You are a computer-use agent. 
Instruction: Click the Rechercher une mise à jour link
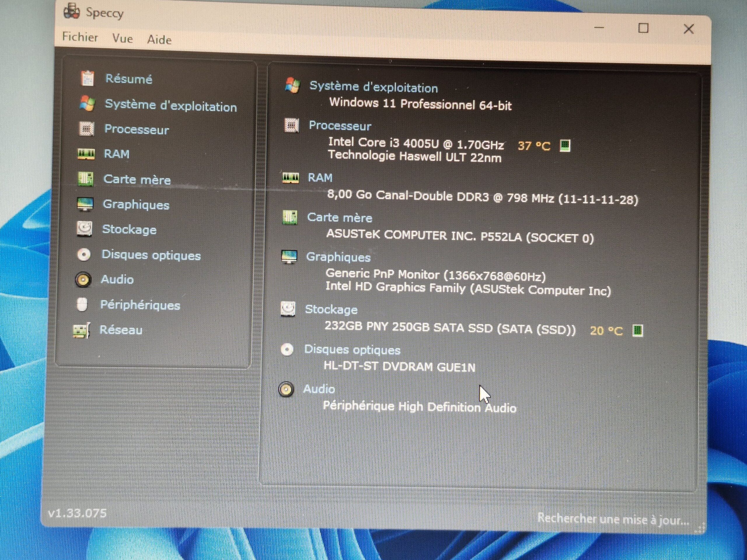click(x=613, y=519)
